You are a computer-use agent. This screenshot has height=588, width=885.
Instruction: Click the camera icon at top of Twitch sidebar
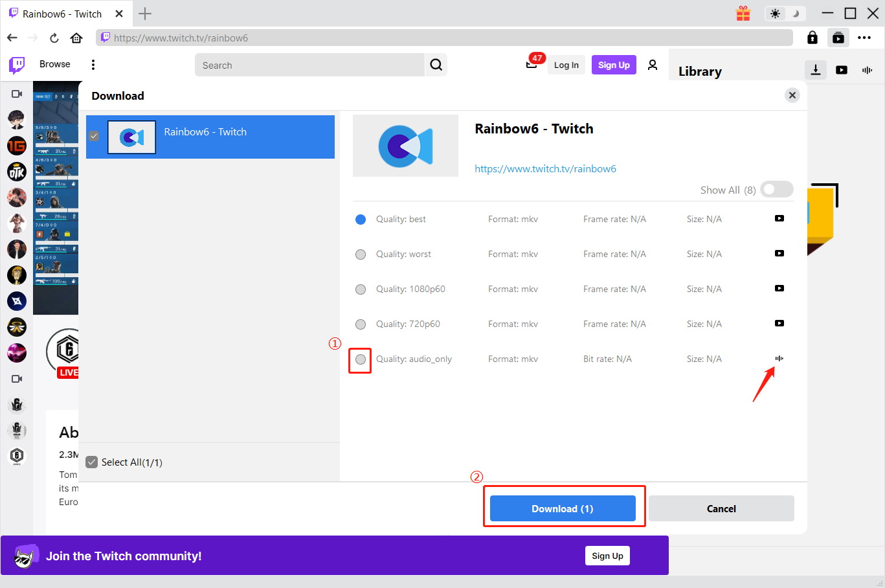point(17,94)
